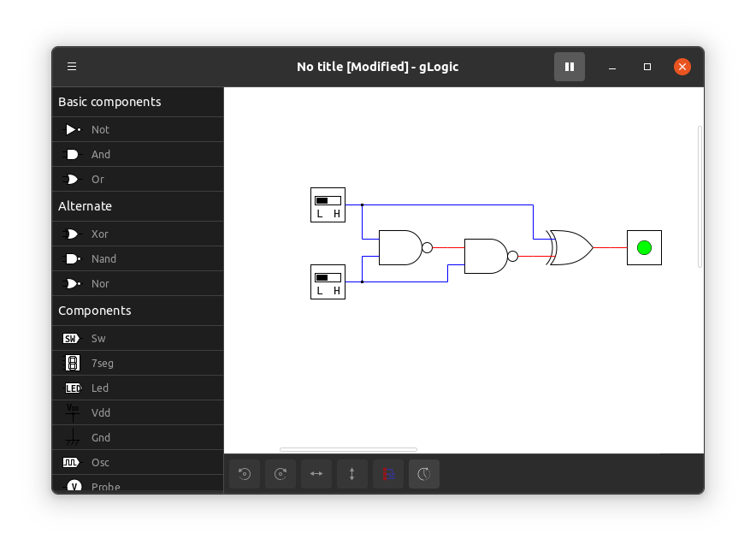This screenshot has width=756, height=551.
Task: Close the gLogic window
Action: (682, 67)
